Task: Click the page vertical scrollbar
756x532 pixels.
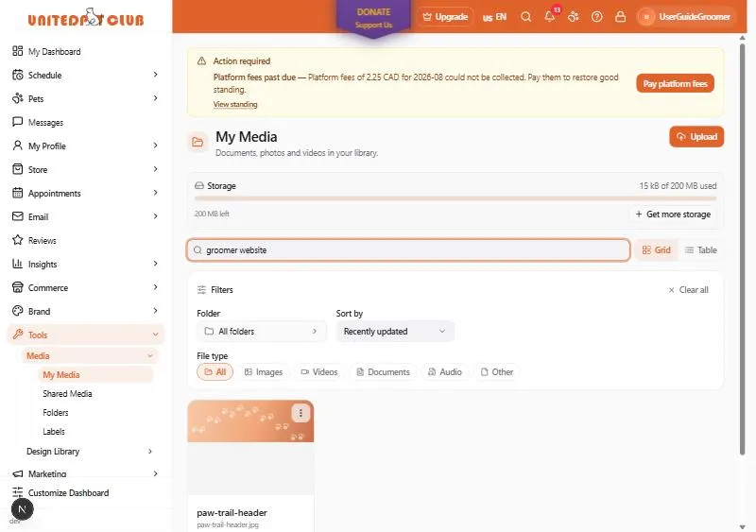Action: [743, 249]
